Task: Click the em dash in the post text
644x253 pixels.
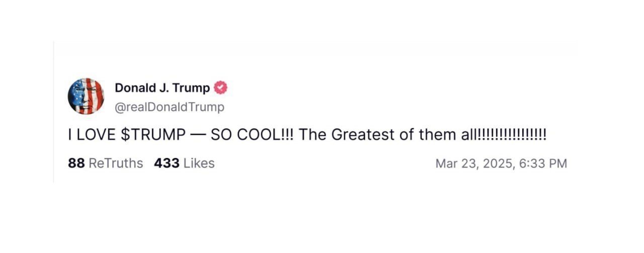Action: click(x=198, y=135)
